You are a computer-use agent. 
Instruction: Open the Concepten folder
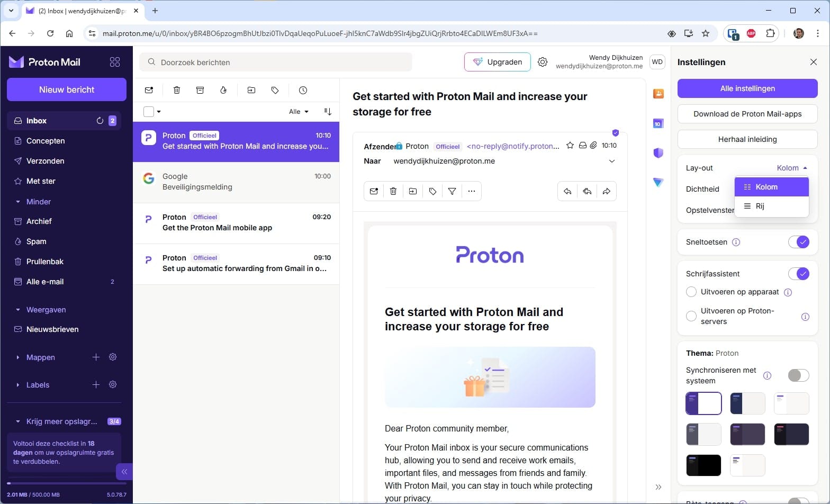coord(64,141)
